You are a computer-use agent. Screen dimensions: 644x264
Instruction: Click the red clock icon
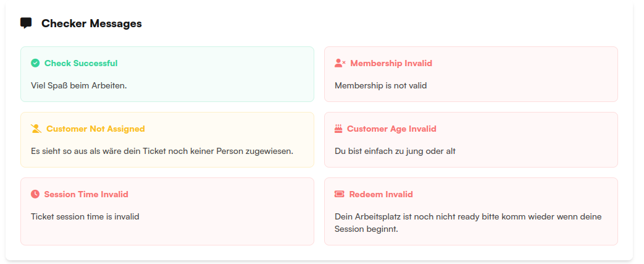point(35,194)
